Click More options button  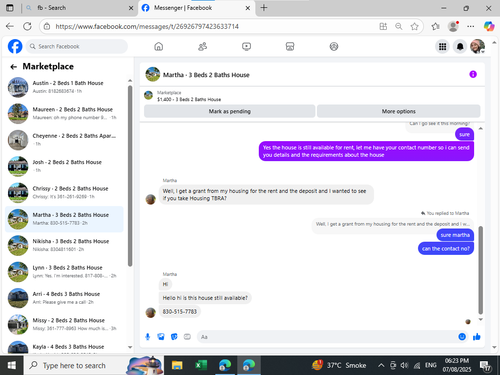point(399,111)
